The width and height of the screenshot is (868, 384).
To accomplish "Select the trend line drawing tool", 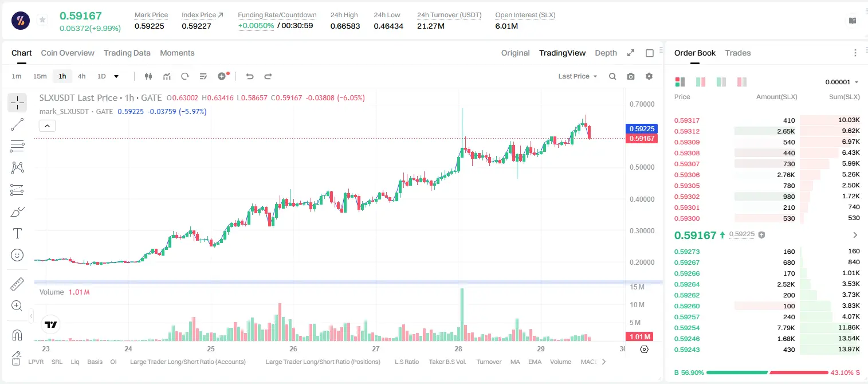I will click(x=17, y=124).
